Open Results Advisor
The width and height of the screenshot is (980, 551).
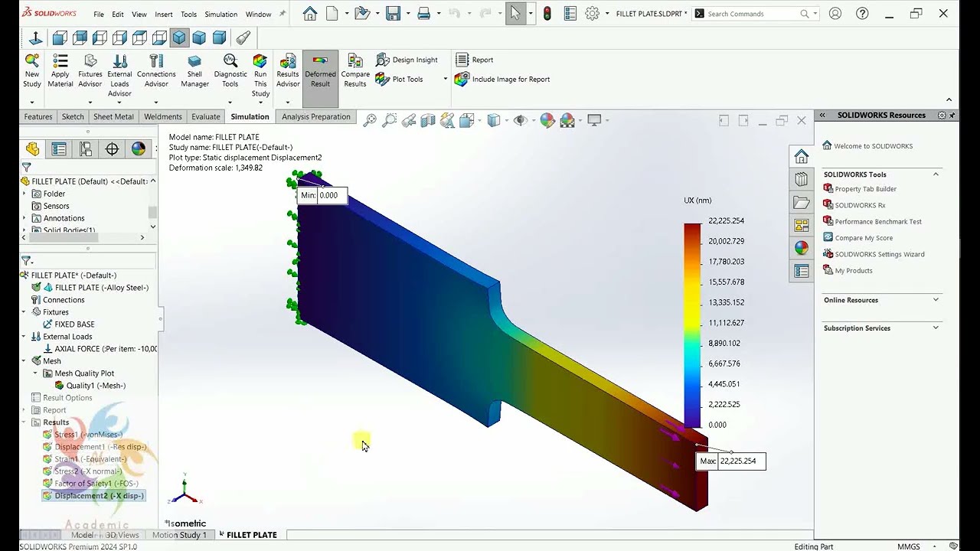(288, 70)
